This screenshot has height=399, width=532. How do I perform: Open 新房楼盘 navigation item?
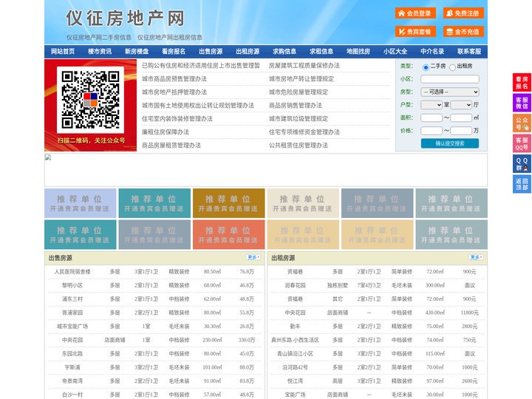tap(137, 52)
